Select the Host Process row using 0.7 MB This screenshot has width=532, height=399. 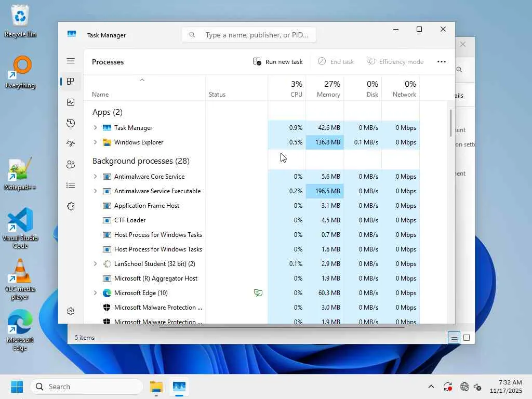click(x=252, y=235)
